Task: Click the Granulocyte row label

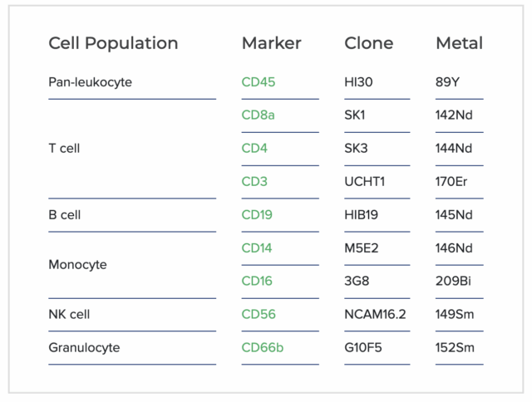Action: tap(84, 348)
